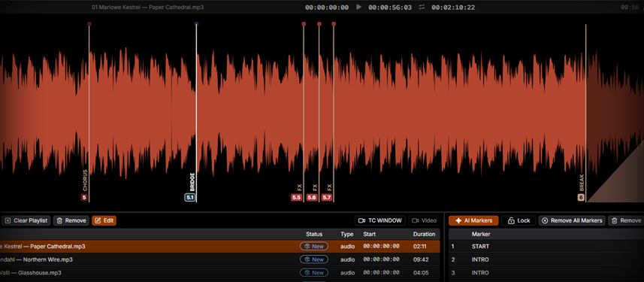Click the Clear Playlist button
The image size is (644, 282).
[x=26, y=221]
